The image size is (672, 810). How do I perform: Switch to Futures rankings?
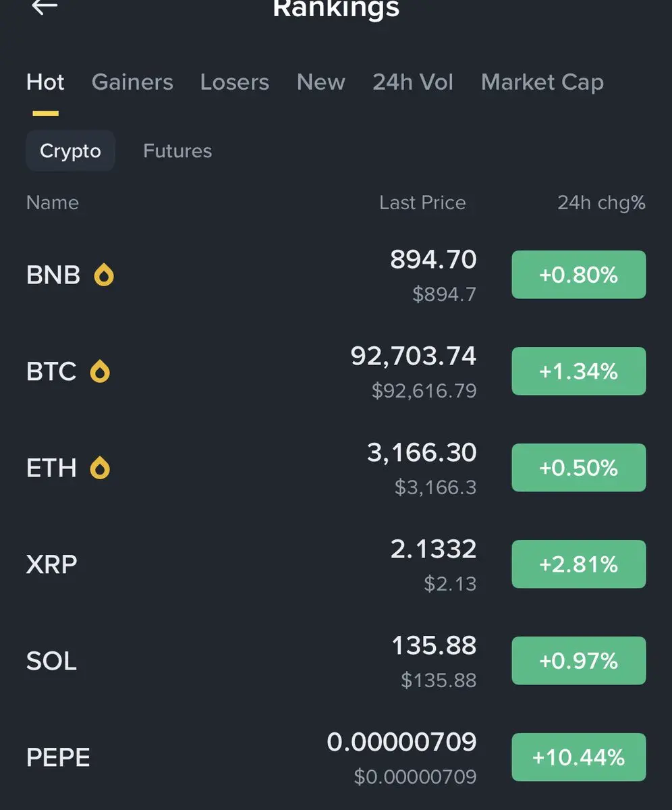177,151
